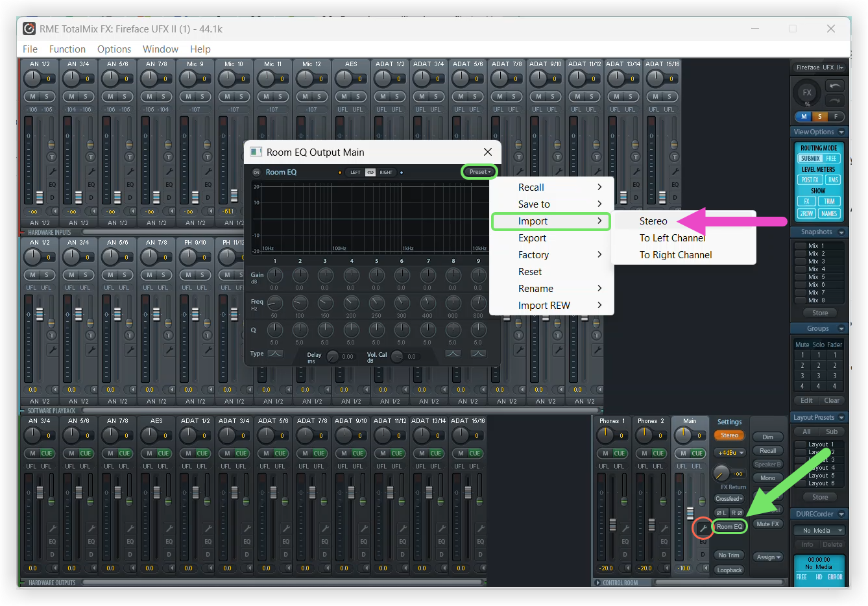Image resolution: width=868 pixels, height=606 pixels.
Task: Open Import REW submenu
Action: pos(551,306)
